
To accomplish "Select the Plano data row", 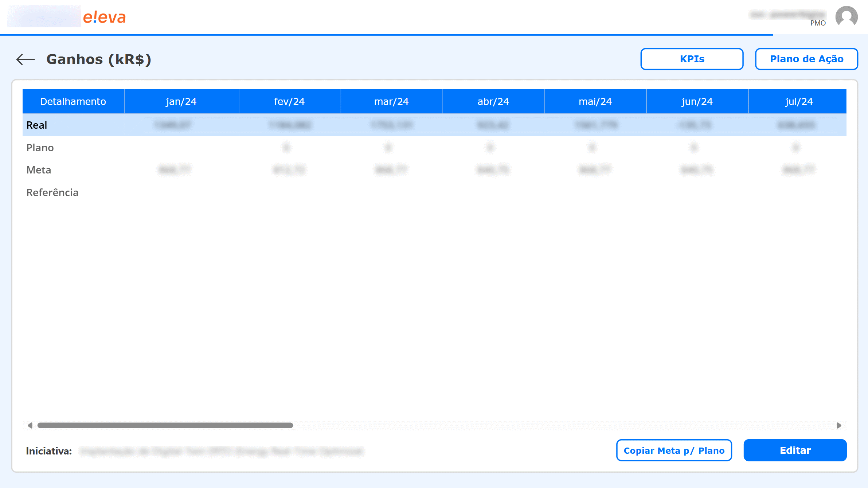I will point(39,148).
